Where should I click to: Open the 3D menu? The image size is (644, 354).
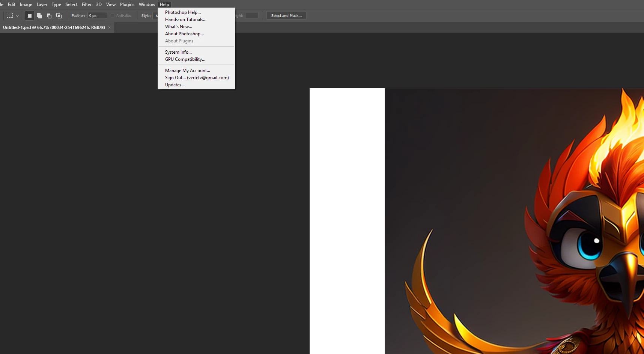(x=99, y=5)
